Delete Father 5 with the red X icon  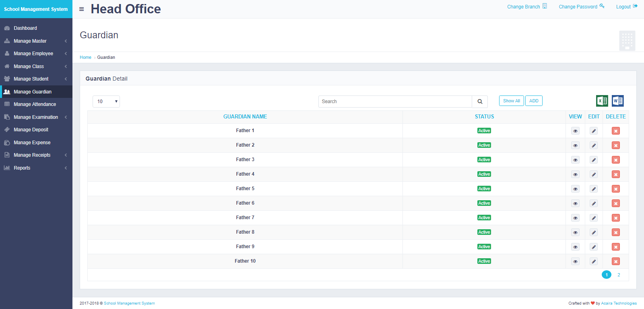click(x=615, y=189)
